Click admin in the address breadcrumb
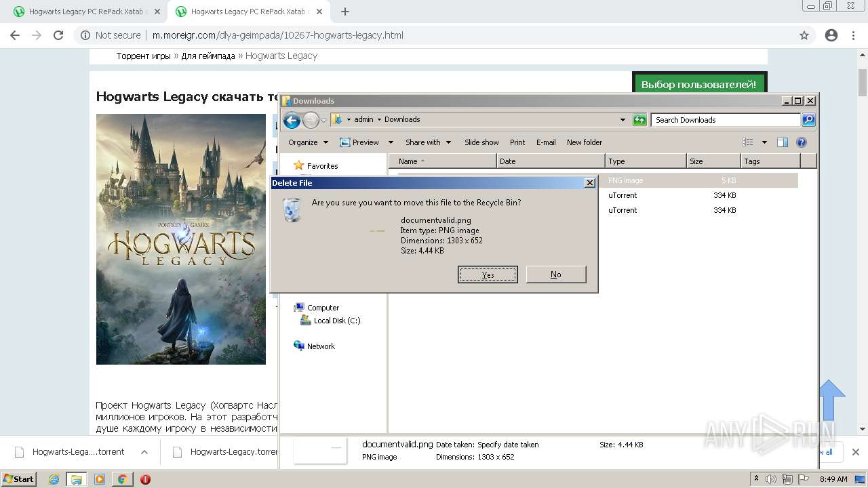The image size is (868, 488). click(x=363, y=119)
